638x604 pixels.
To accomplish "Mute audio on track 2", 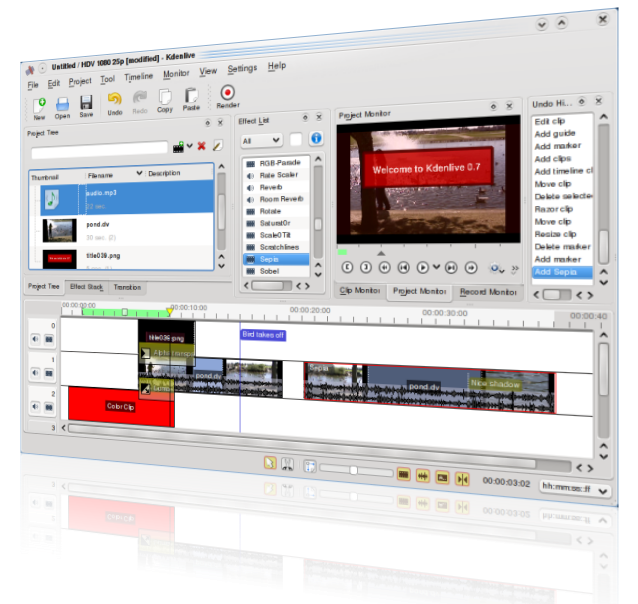I will (x=35, y=407).
